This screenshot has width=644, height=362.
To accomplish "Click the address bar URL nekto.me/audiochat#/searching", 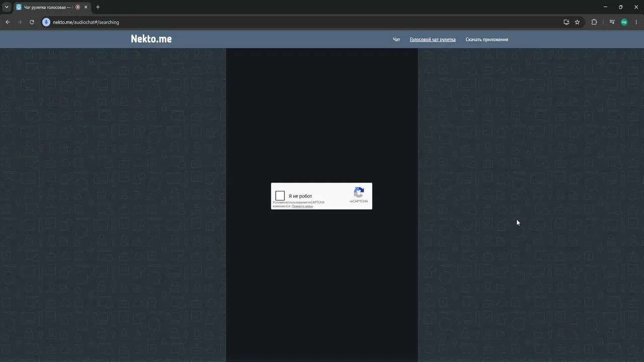I will pyautogui.click(x=86, y=22).
